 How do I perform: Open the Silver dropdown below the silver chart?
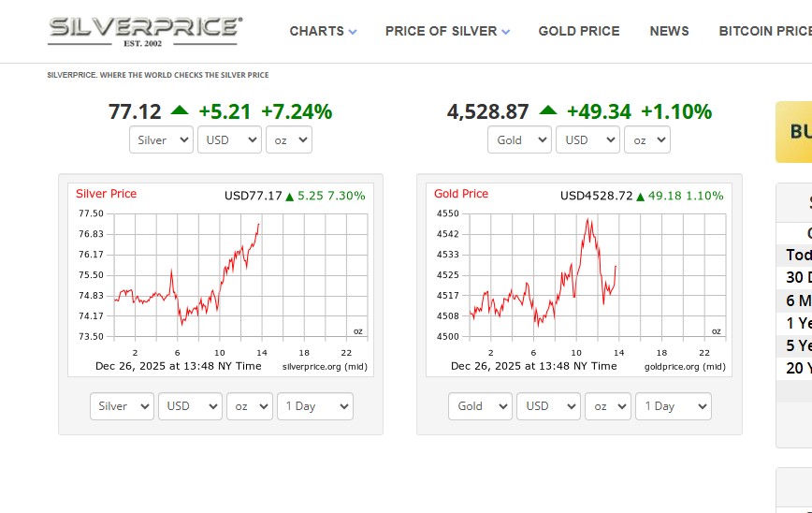(x=122, y=406)
